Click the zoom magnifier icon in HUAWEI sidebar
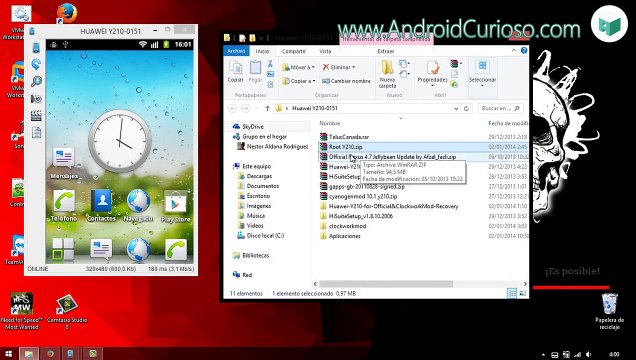The height and width of the screenshot is (360, 636). coord(36,81)
